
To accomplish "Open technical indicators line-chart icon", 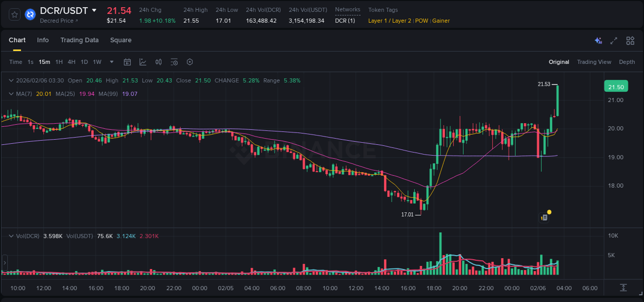I will [143, 62].
